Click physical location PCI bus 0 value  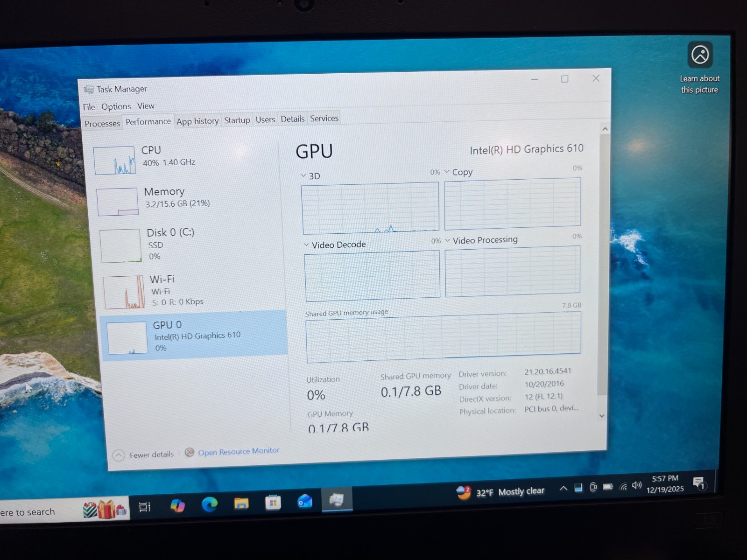pyautogui.click(x=551, y=408)
